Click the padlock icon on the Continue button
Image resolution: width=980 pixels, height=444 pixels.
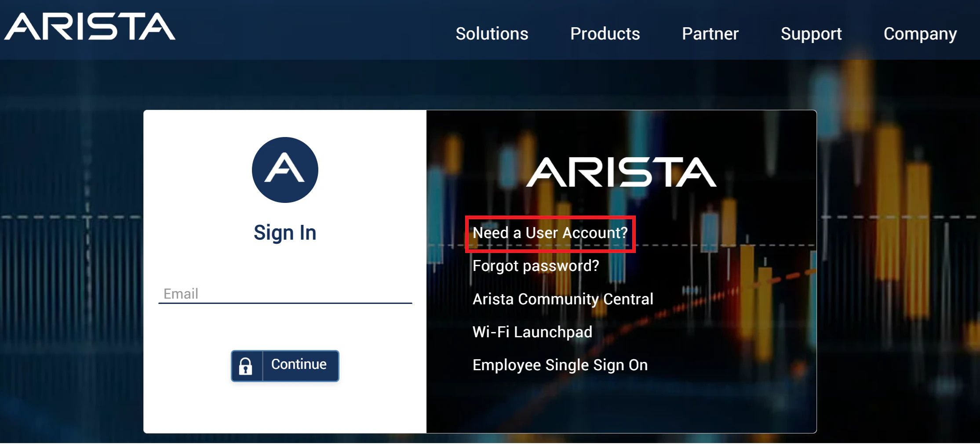coord(246,366)
